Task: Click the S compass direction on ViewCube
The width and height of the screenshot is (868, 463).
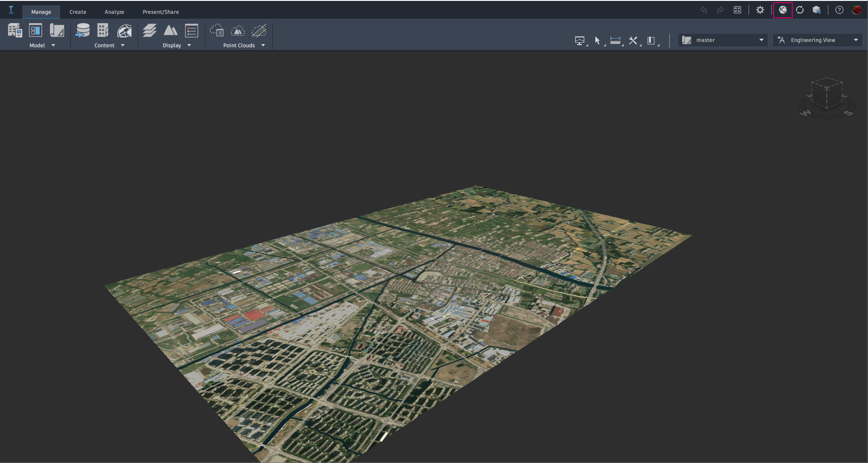Action: pos(848,113)
